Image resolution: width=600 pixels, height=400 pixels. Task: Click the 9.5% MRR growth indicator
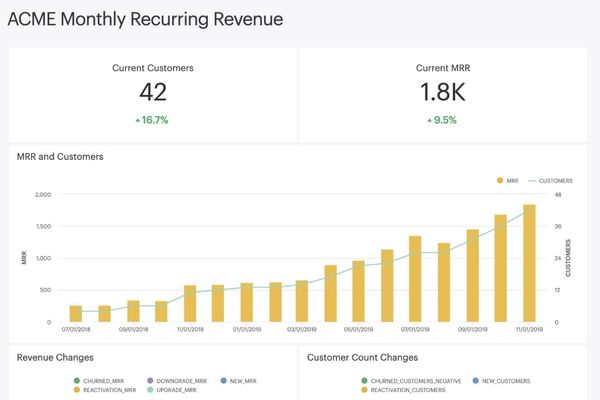[442, 120]
